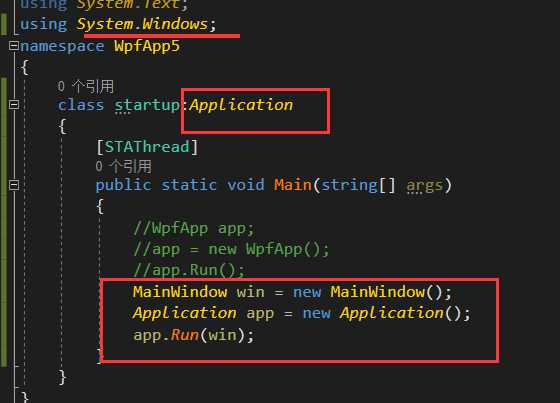560x403 pixels.
Task: Click the 'static' keyword of Main
Action: point(189,185)
